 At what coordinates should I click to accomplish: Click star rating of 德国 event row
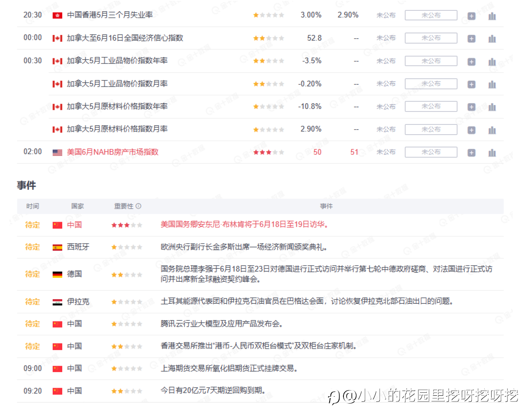pyautogui.click(x=127, y=274)
